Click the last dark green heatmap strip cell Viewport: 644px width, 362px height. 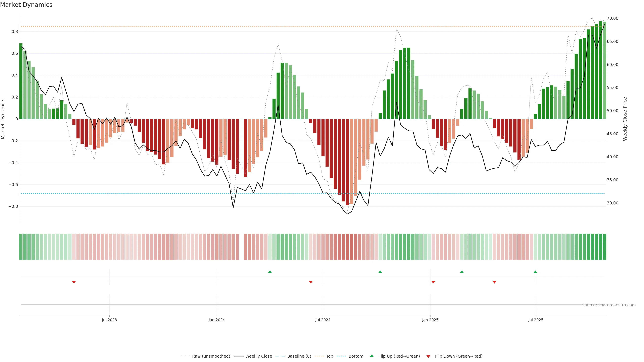[604, 247]
